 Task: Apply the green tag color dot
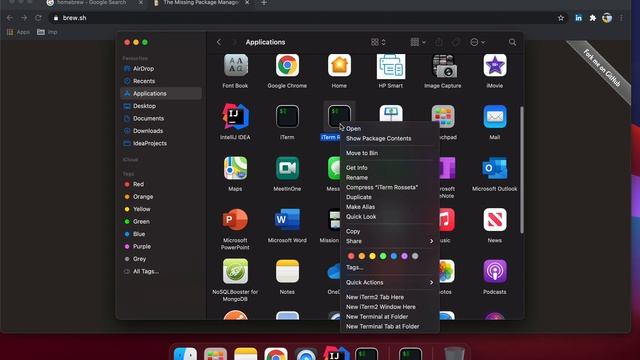[x=383, y=256]
